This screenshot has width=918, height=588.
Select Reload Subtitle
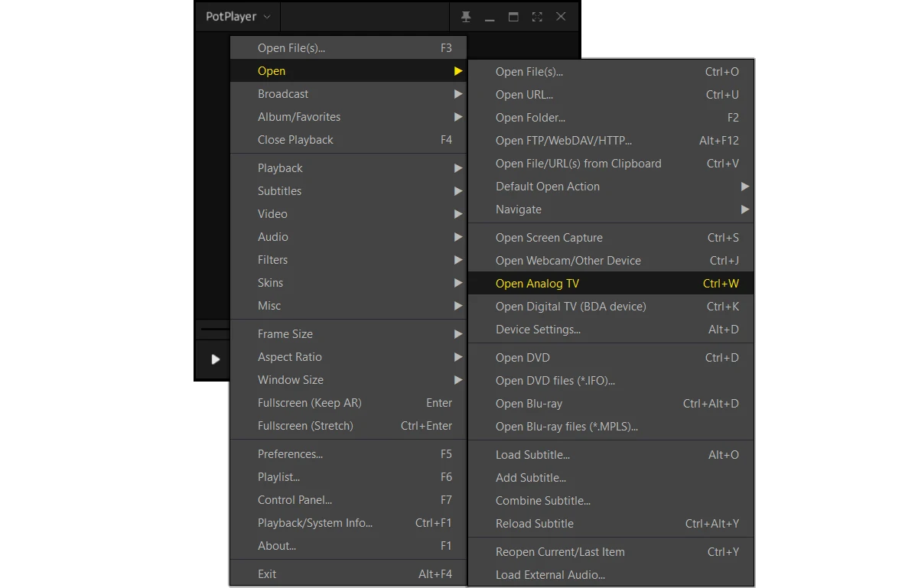coord(610,524)
